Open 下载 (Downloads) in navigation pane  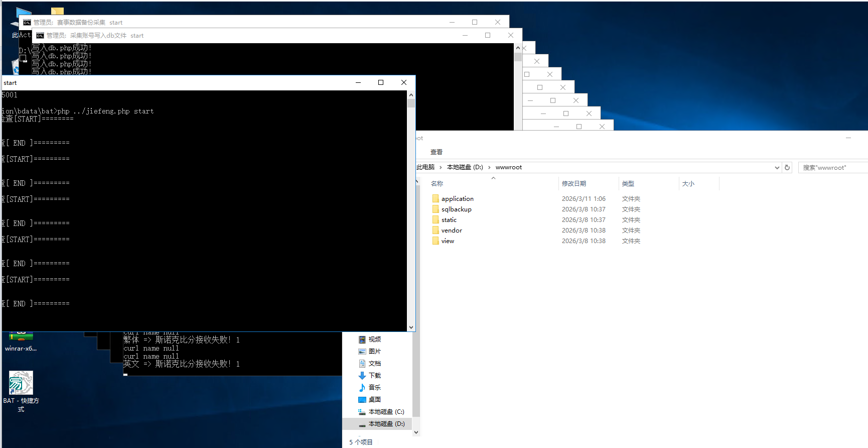click(x=374, y=376)
